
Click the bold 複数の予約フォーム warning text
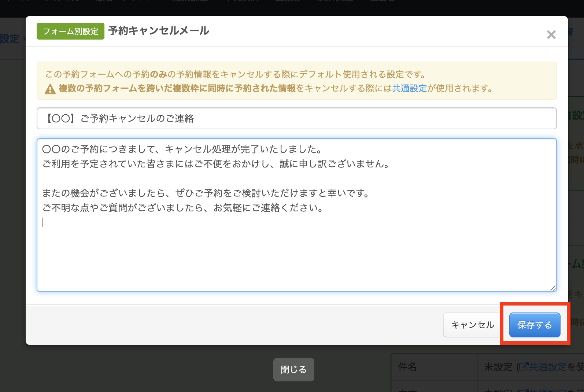(177, 88)
